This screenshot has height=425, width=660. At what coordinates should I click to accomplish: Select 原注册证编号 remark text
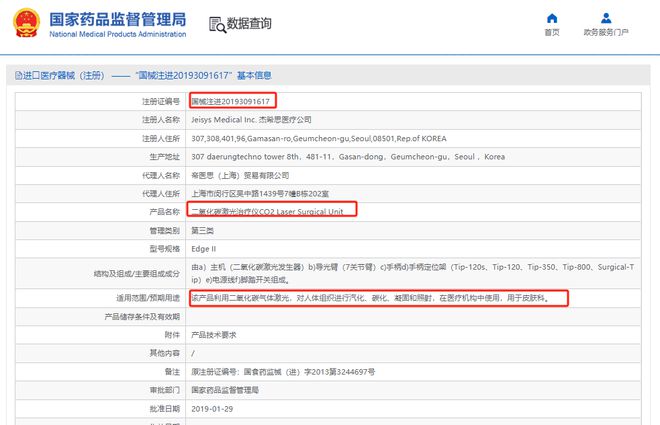coord(283,372)
